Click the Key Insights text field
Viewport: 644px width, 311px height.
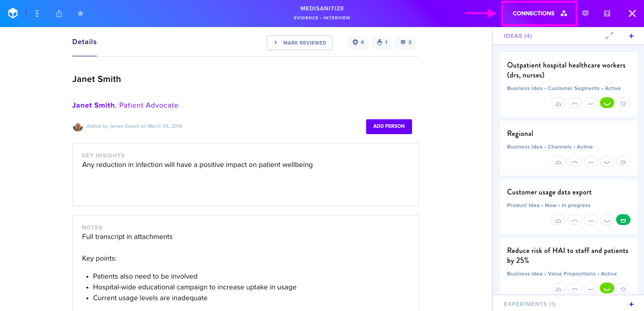click(246, 175)
